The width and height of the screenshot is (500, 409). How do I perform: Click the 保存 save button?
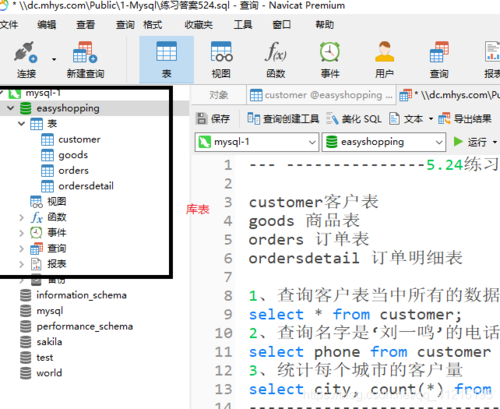213,119
